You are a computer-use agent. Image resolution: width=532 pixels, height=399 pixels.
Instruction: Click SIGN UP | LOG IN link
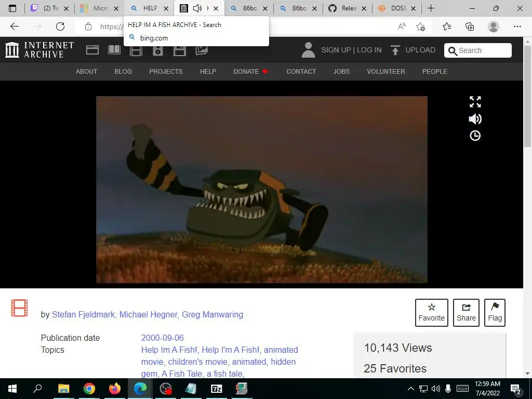(351, 50)
